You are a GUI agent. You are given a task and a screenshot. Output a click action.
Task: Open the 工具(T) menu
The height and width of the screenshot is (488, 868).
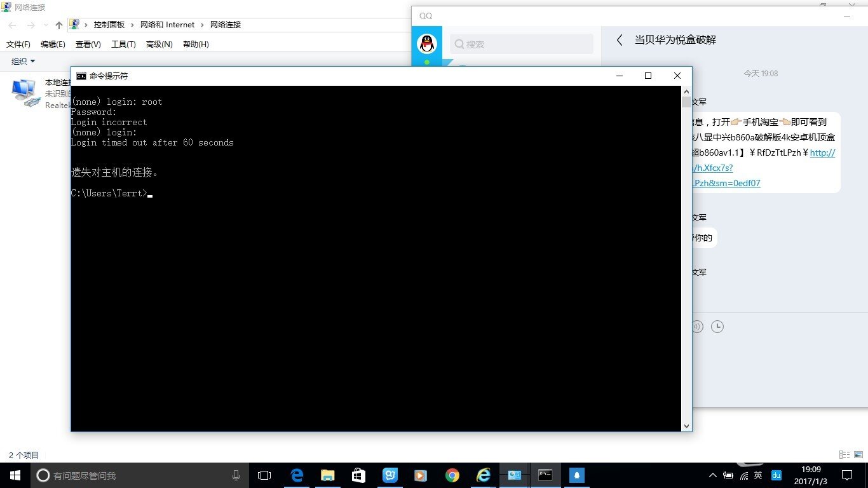click(x=123, y=44)
